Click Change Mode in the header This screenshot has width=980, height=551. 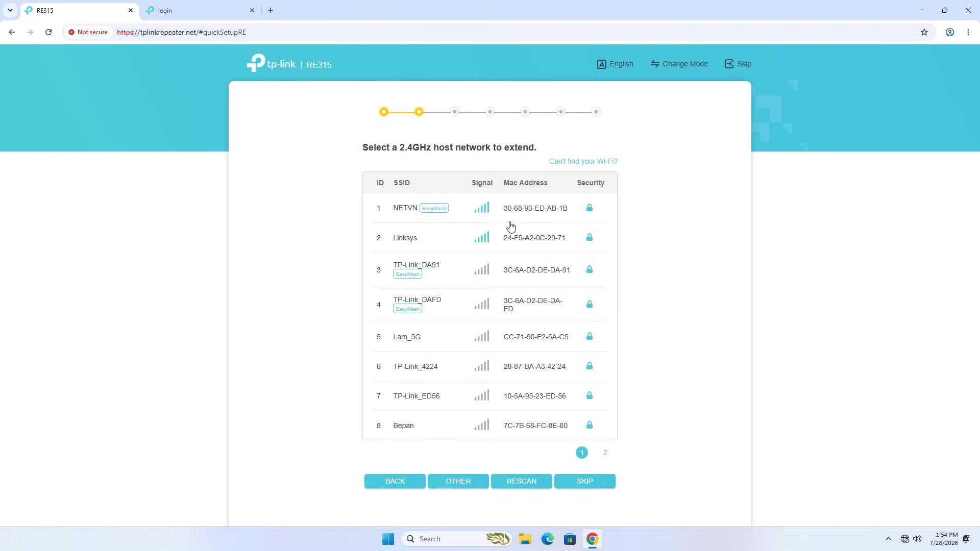click(679, 64)
